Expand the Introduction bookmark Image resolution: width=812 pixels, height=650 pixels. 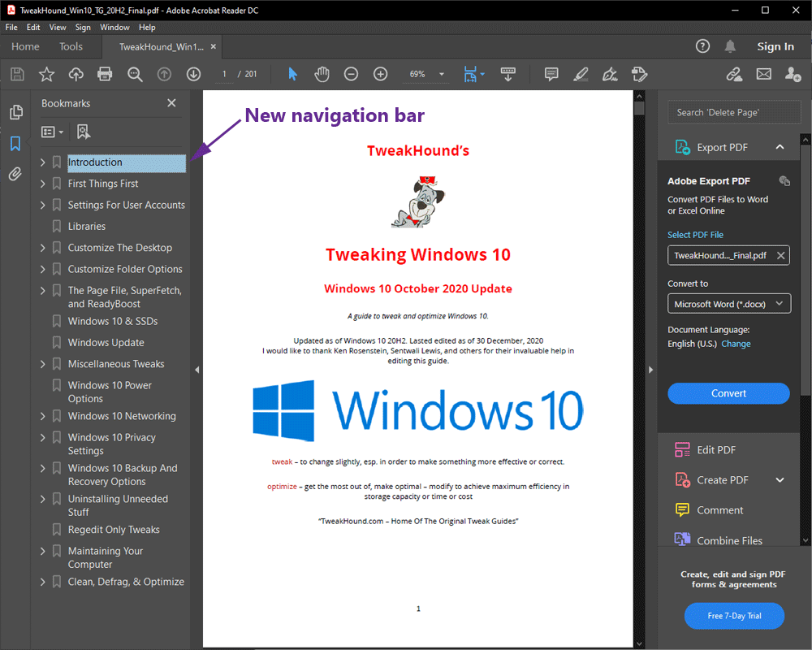(x=42, y=162)
